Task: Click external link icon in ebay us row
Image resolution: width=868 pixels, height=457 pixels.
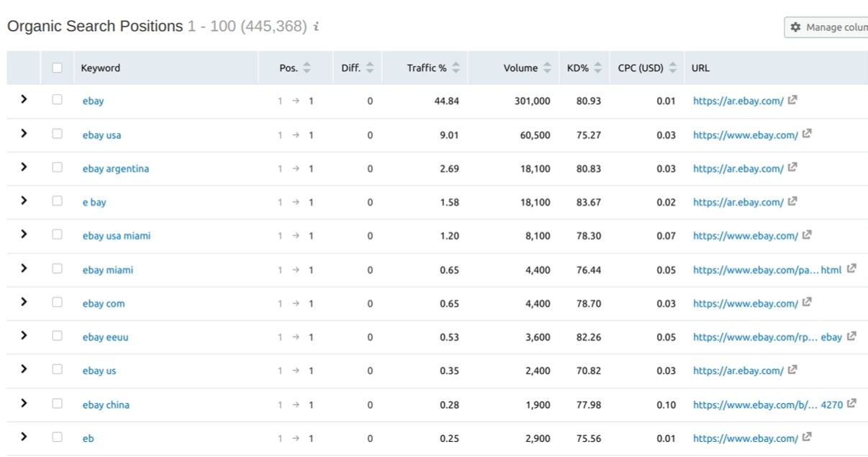Action: click(792, 370)
